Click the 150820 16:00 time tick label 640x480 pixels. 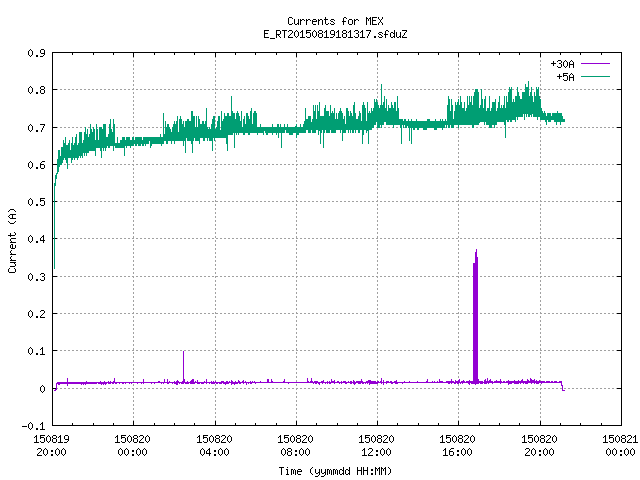tap(458, 446)
